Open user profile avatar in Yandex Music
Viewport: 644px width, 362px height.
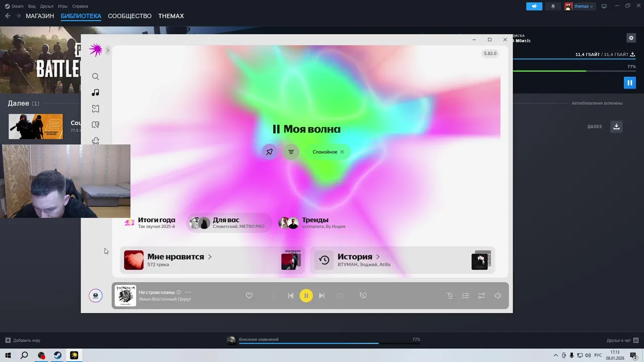tap(96, 296)
